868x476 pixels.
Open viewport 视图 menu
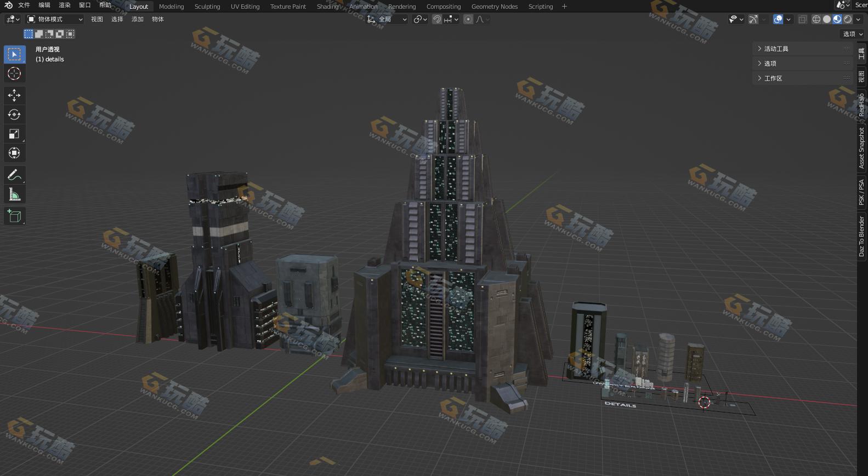tap(97, 19)
